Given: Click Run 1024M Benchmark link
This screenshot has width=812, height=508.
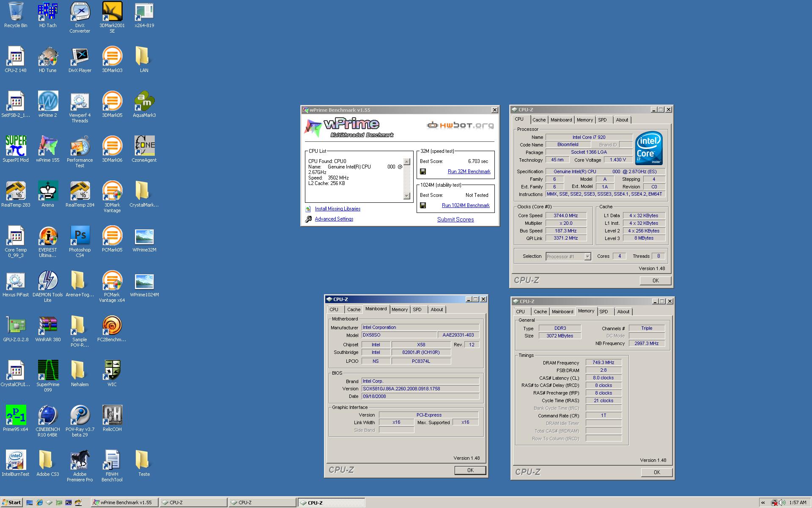Looking at the screenshot, I should coord(466,205).
